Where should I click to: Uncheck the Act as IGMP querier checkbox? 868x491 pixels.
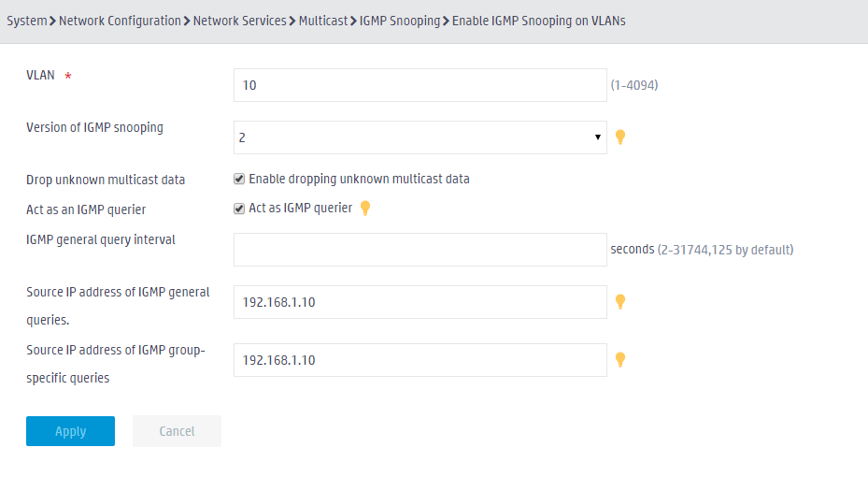[x=239, y=209]
